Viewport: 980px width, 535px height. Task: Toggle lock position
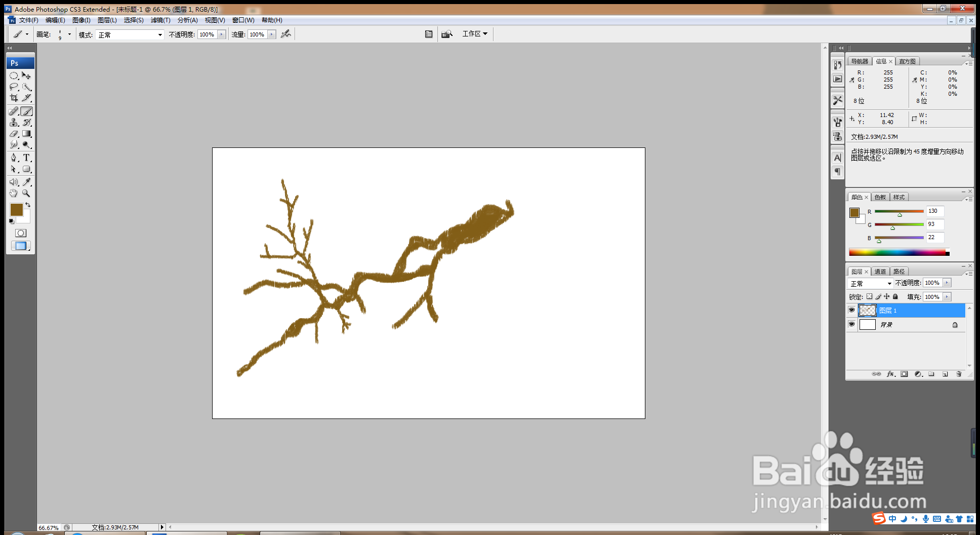[x=887, y=296]
